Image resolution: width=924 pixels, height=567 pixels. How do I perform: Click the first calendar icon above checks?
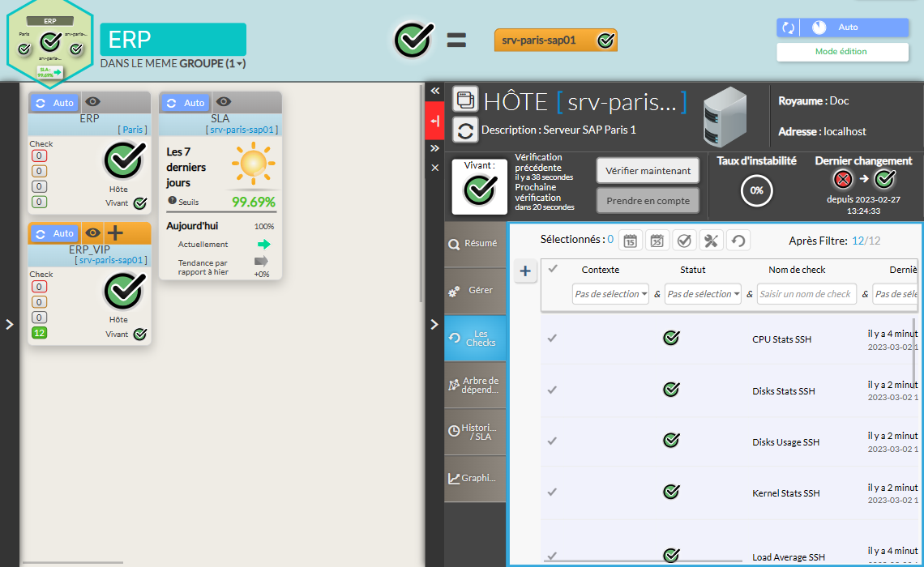coord(631,241)
